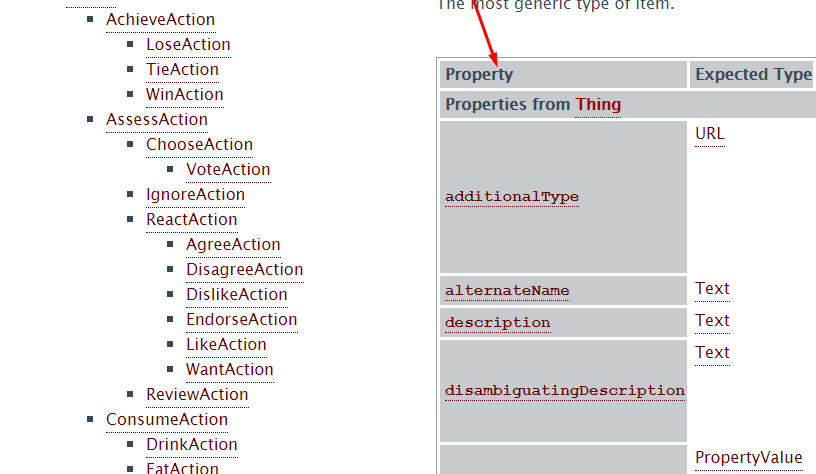
Task: Select WinAction in the hierarchy
Action: [184, 94]
